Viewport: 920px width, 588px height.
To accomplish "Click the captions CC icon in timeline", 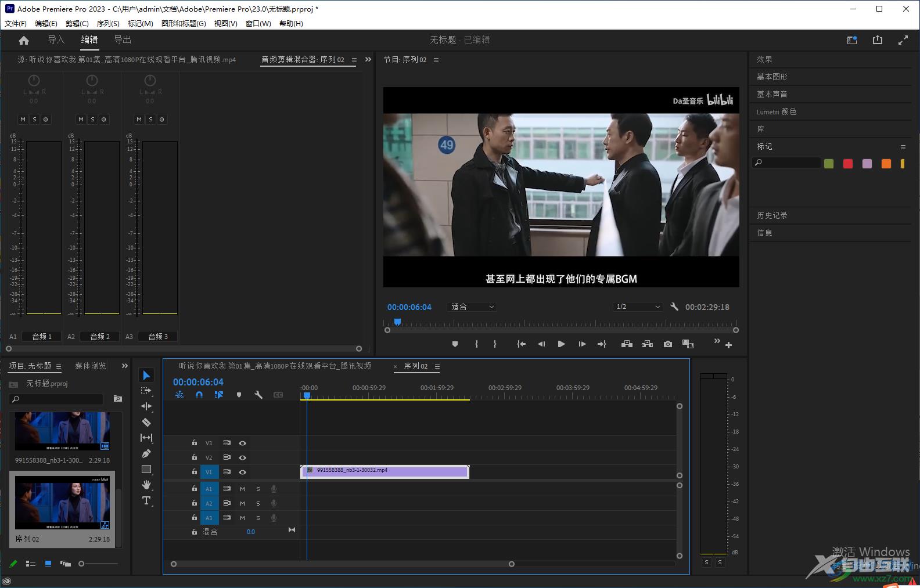I will pyautogui.click(x=278, y=395).
